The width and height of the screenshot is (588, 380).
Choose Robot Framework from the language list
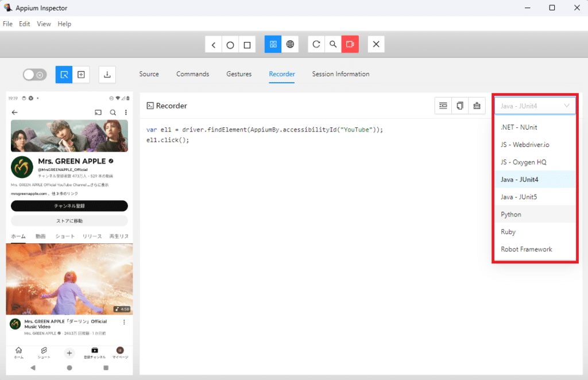[x=526, y=249]
